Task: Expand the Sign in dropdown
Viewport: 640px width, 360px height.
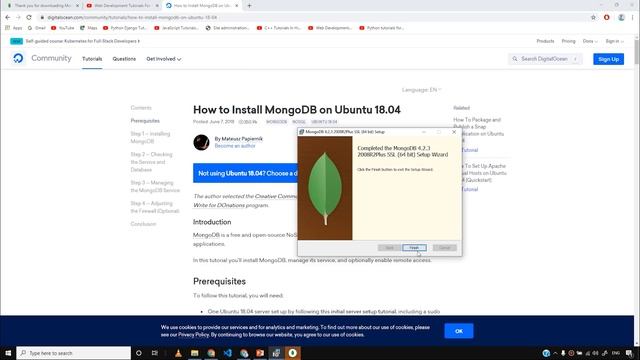Action: (x=614, y=41)
